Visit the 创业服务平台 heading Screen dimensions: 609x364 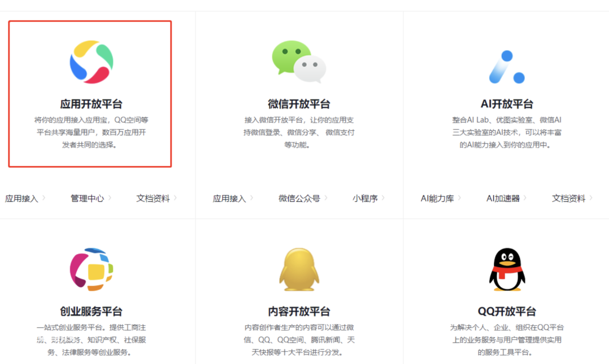(x=91, y=311)
